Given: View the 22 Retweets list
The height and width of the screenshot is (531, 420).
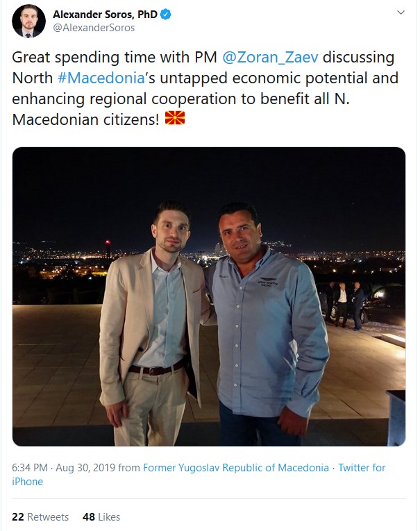Looking at the screenshot, I should click(40, 517).
